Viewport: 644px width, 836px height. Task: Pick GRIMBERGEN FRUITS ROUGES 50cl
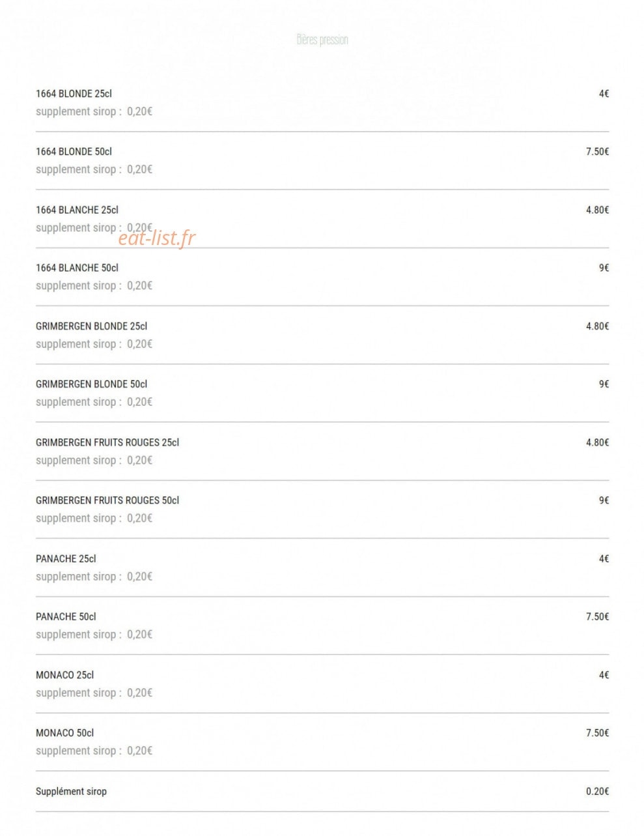107,500
